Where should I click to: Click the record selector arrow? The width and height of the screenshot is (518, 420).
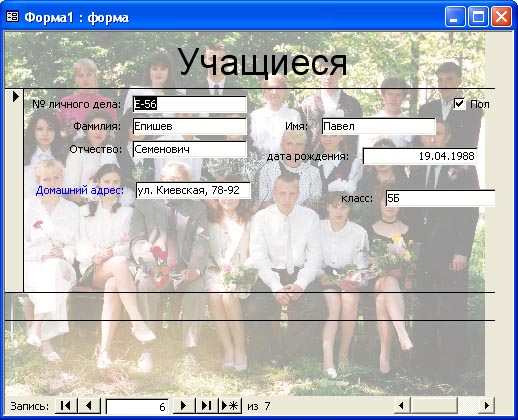(15, 97)
